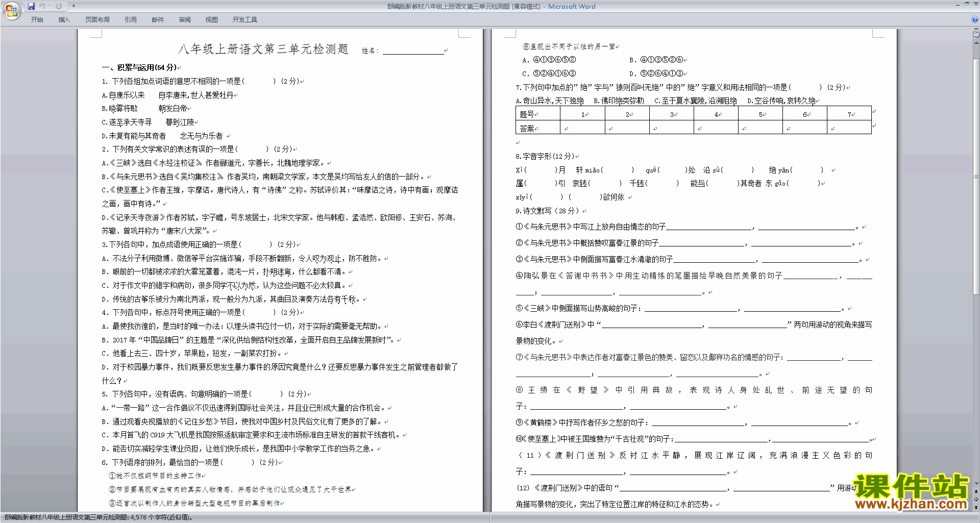This screenshot has height=523, width=980.
Task: Open the 视图 tab
Action: 212,20
